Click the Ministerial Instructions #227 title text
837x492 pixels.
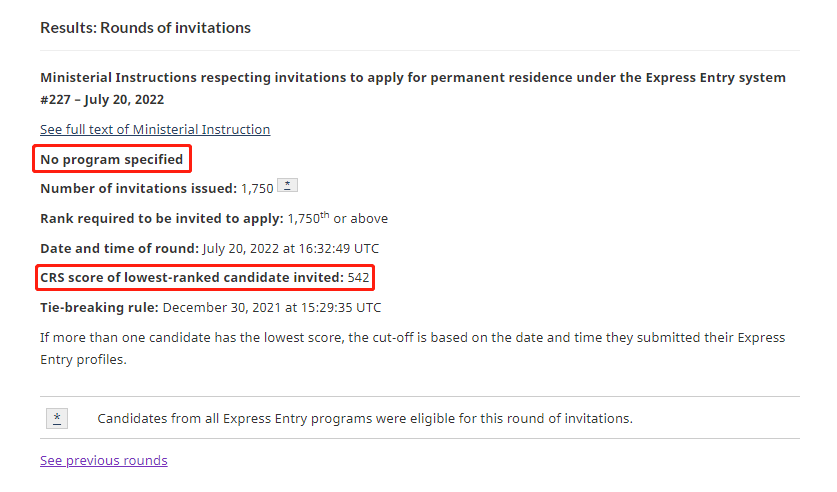[413, 89]
